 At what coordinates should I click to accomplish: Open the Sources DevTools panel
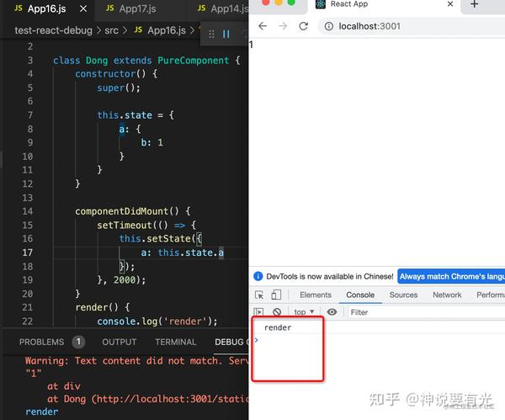pos(403,295)
